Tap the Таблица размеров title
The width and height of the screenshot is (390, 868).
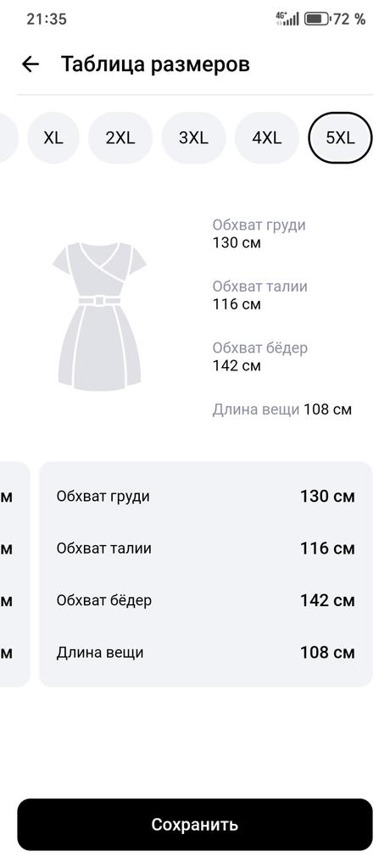click(x=155, y=64)
